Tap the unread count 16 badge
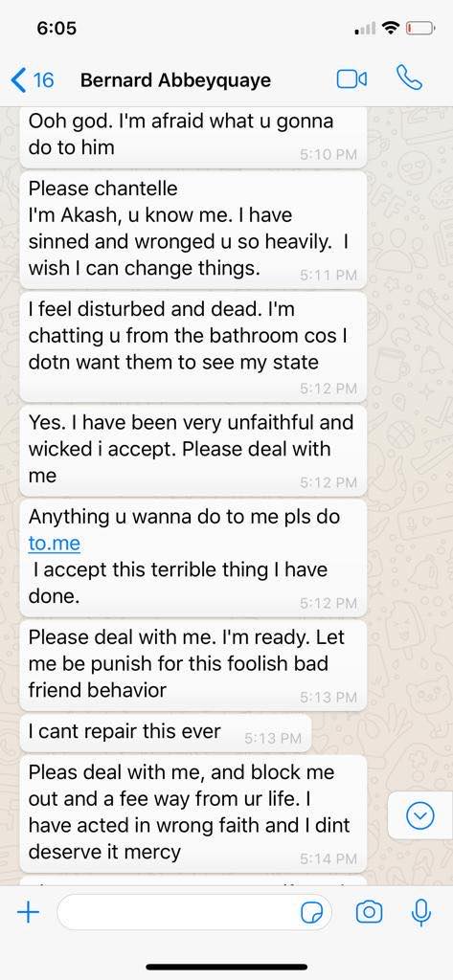Image resolution: width=453 pixels, height=980 pixels. pyautogui.click(x=43, y=80)
